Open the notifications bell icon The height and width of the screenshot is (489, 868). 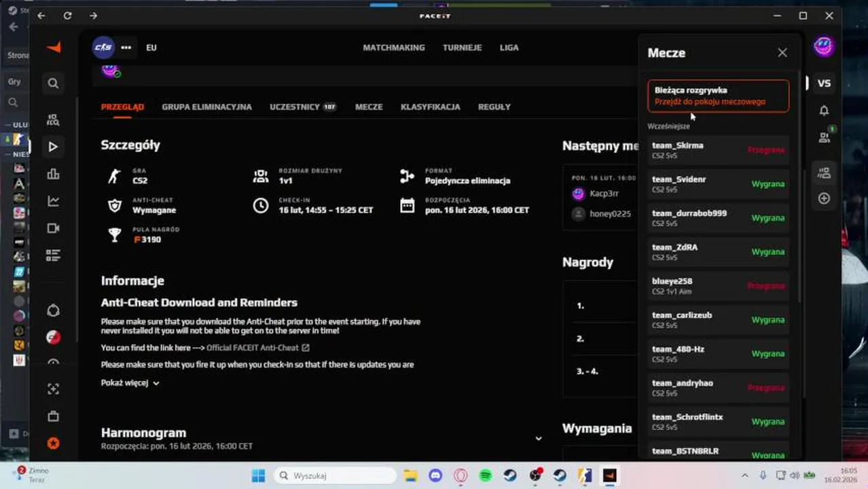tap(824, 110)
